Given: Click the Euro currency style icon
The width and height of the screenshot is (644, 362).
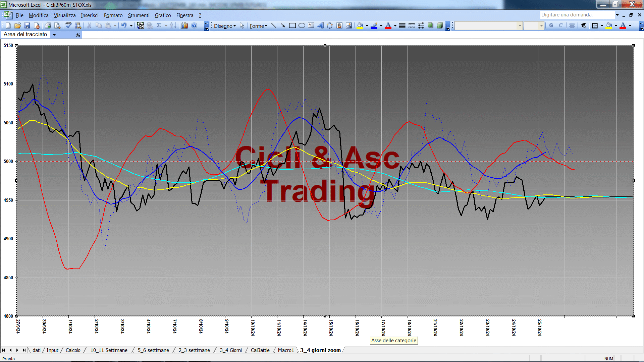Looking at the screenshot, I should (x=584, y=25).
